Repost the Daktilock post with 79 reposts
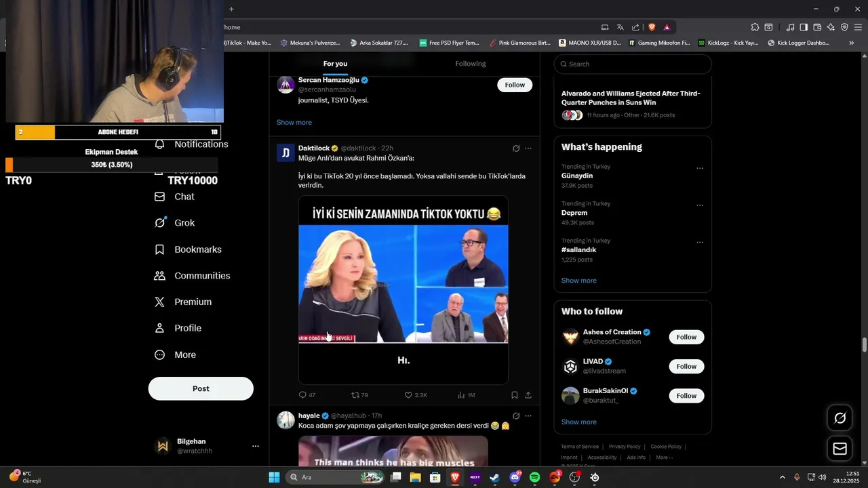This screenshot has width=868, height=488. point(359,395)
